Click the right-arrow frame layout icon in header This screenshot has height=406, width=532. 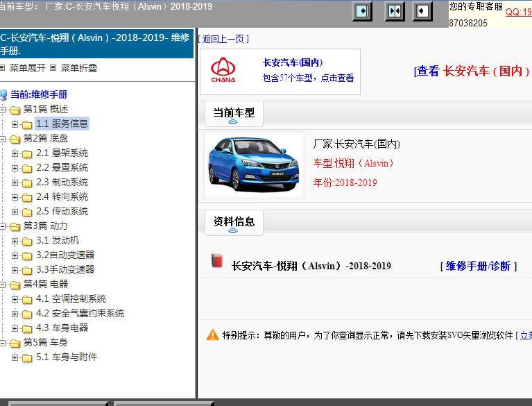coord(362,11)
